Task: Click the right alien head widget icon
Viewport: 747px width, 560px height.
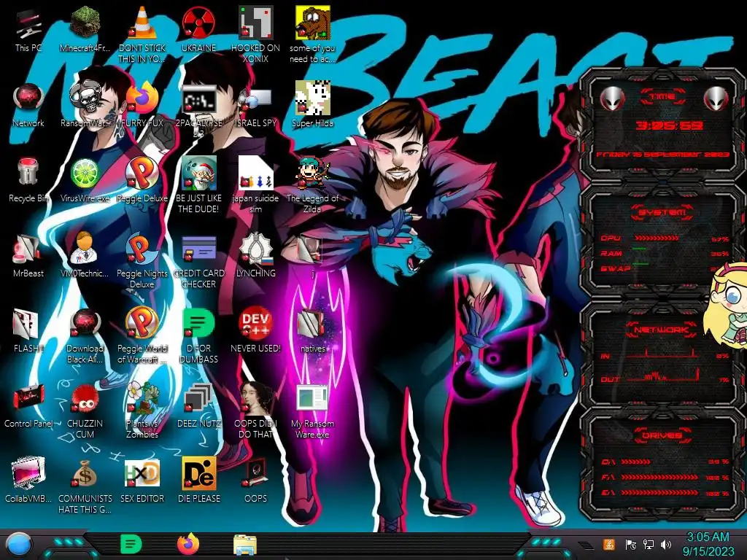Action: (716, 99)
